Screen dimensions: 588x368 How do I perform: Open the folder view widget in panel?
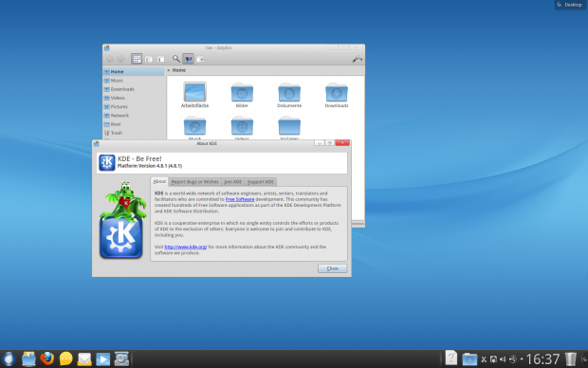(x=469, y=359)
